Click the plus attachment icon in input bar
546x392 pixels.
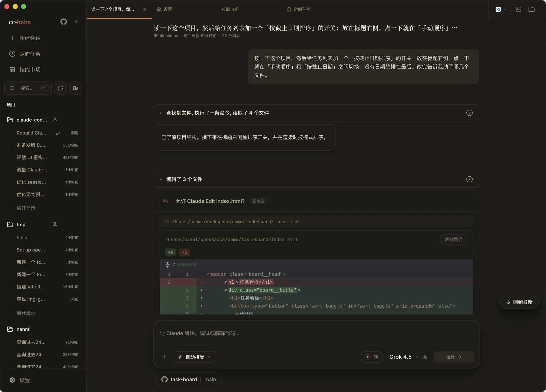tap(164, 357)
